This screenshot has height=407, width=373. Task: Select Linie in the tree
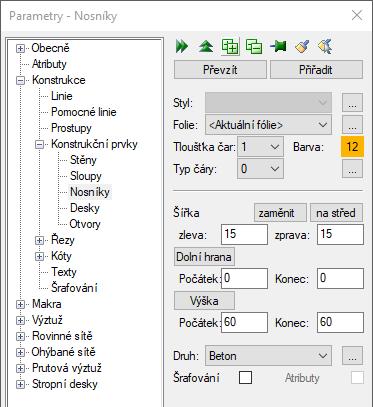pyautogui.click(x=62, y=96)
